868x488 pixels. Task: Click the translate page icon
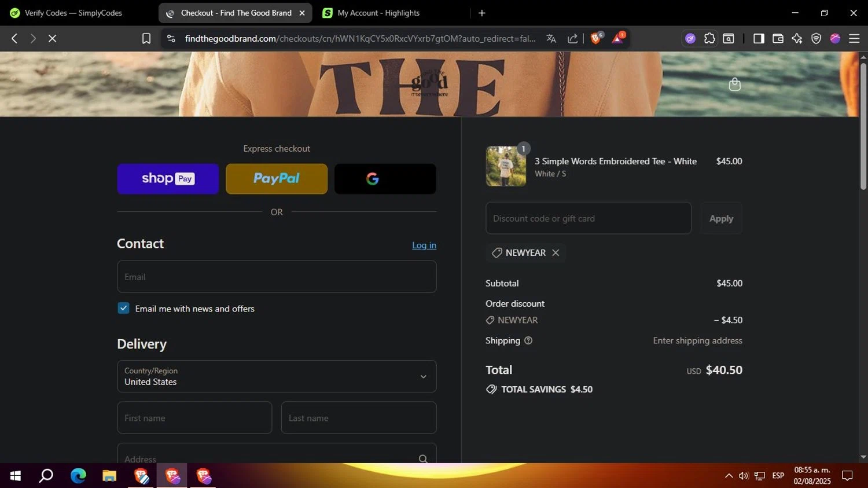coord(551,38)
